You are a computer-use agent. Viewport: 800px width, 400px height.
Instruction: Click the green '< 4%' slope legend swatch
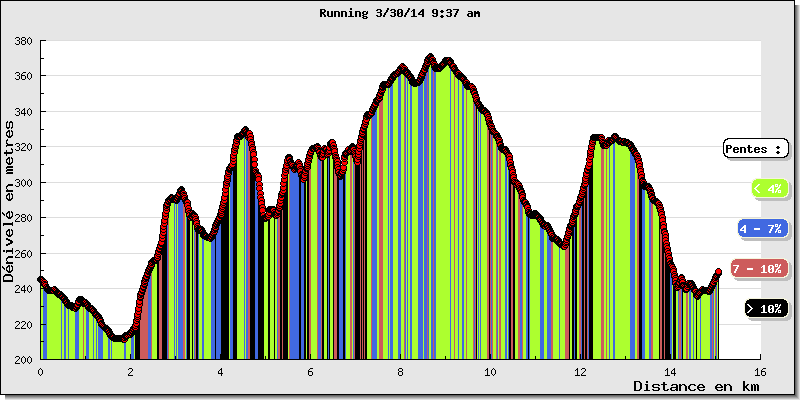(x=769, y=188)
